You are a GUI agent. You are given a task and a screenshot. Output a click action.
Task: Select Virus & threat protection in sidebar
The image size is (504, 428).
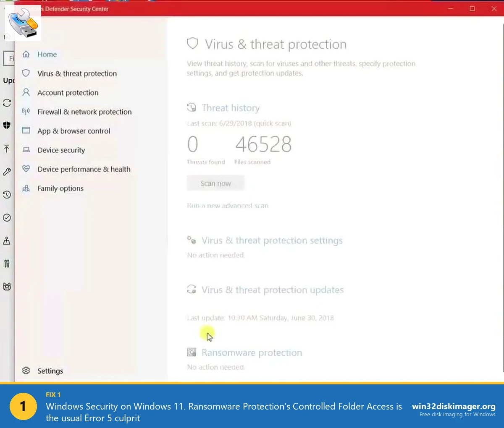[77, 73]
